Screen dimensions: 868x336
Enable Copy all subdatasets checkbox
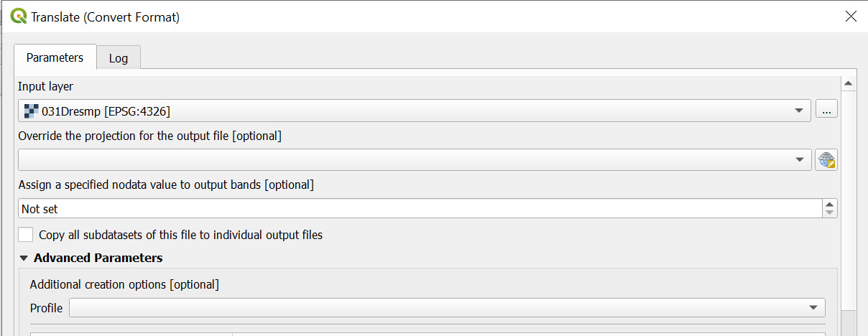click(x=26, y=234)
